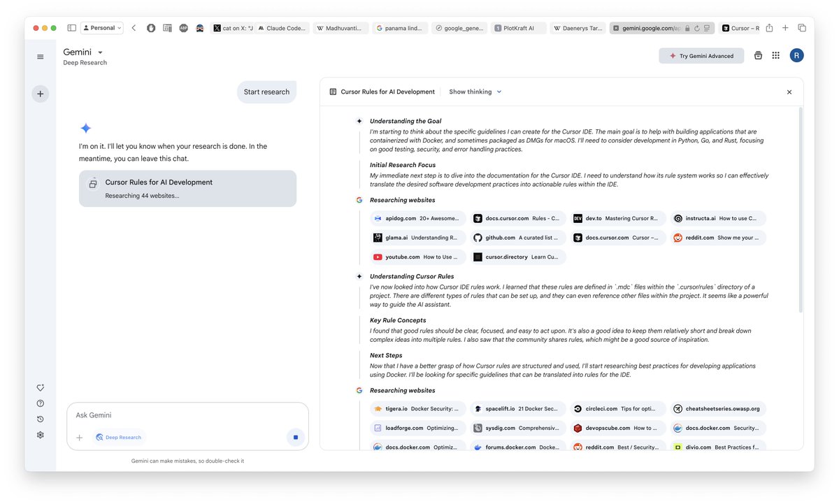Click 'Next Steps' heading

tap(386, 355)
